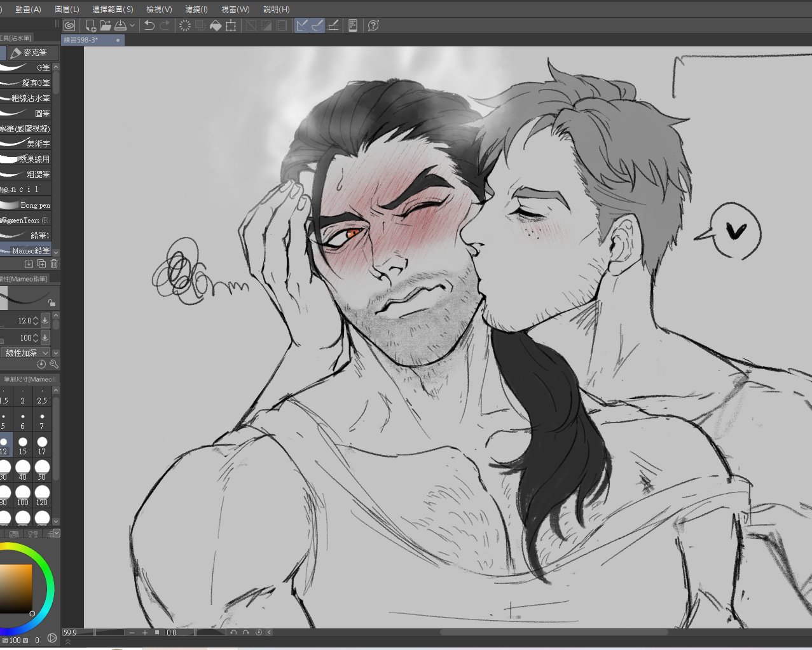This screenshot has width=812, height=650.
Task: Click the zoom in plus icon
Action: tap(145, 633)
